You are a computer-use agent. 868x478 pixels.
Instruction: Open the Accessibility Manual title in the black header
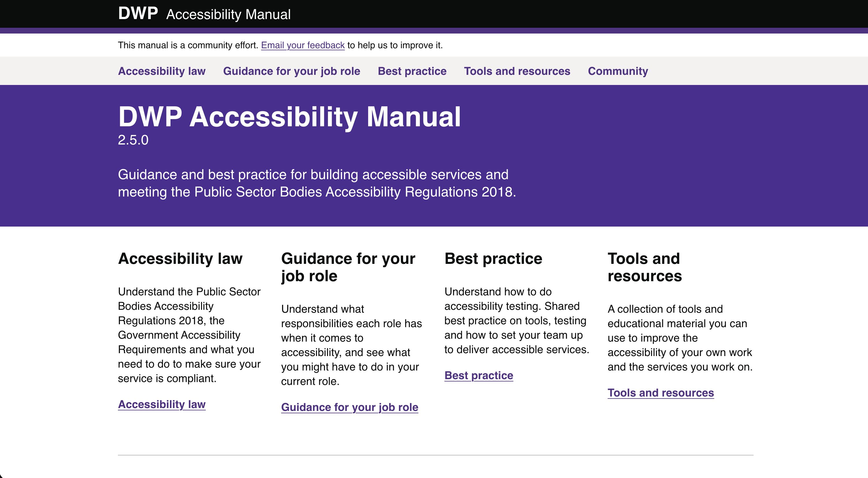point(229,14)
